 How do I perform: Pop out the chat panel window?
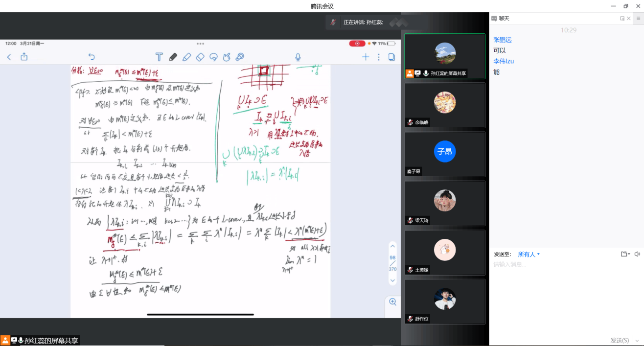click(622, 18)
